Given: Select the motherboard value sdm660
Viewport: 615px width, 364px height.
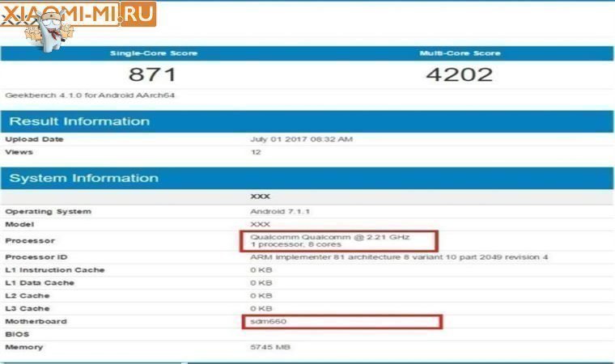Looking at the screenshot, I should tap(269, 322).
